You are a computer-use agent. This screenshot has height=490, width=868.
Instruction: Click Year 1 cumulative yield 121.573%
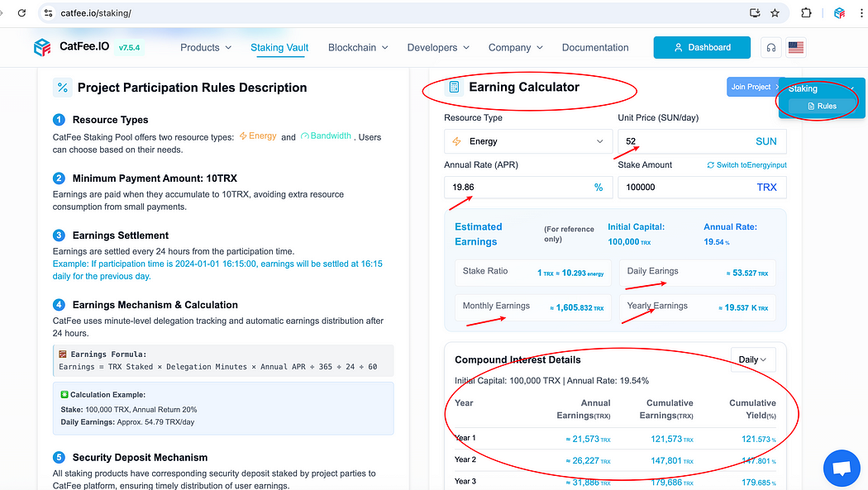(x=758, y=439)
